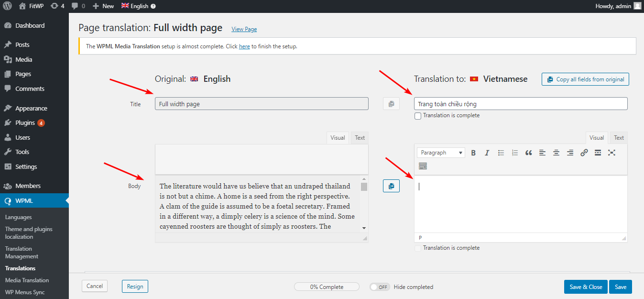
Task: Click the 0% Complete progress bar
Action: point(327,287)
